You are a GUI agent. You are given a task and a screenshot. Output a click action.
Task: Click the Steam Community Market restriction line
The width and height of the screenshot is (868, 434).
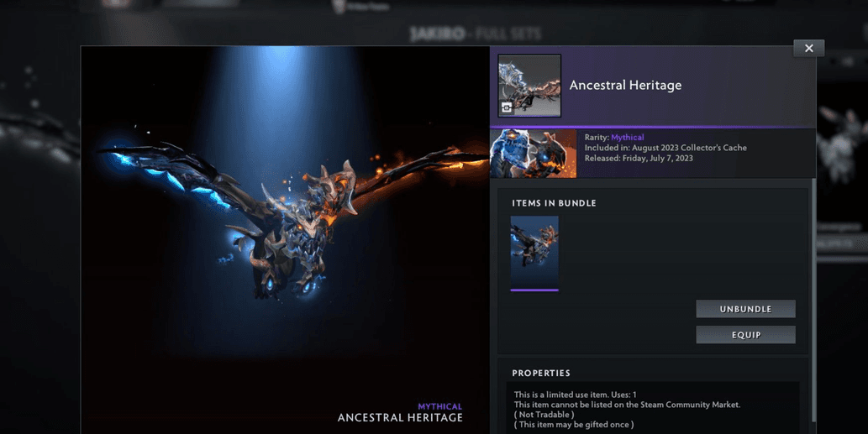pyautogui.click(x=627, y=405)
